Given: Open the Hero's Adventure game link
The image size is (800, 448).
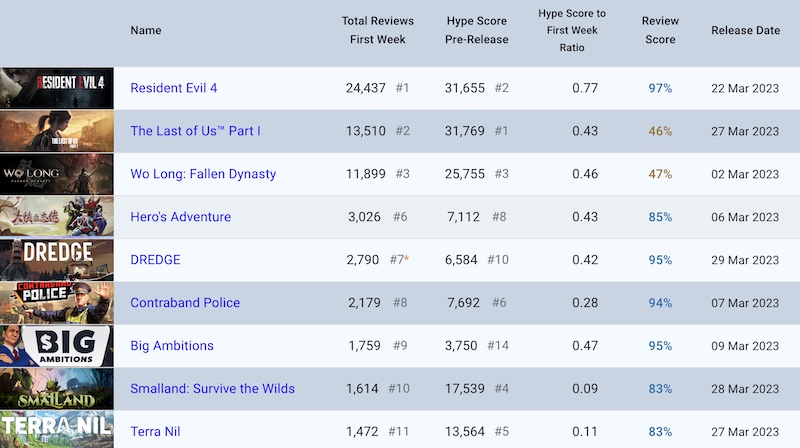Looking at the screenshot, I should (x=181, y=217).
